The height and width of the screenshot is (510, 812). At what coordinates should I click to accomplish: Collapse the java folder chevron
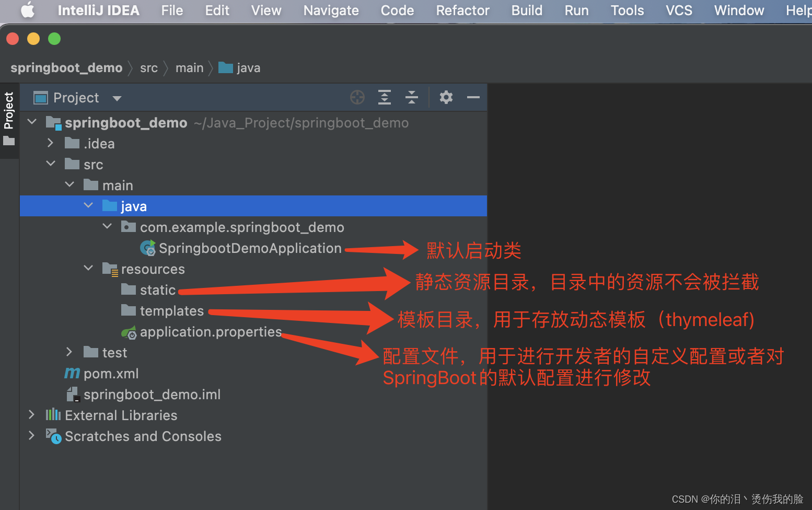[x=88, y=205]
